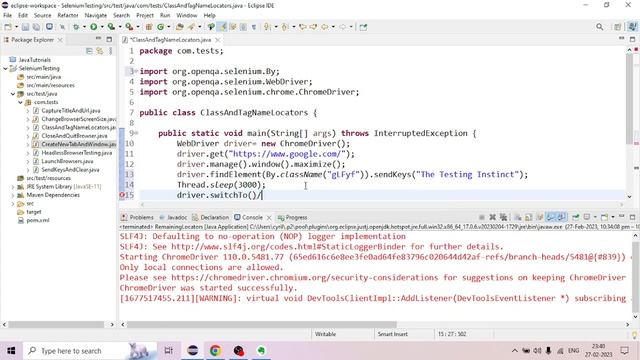This screenshot has width=640, height=360.
Task: Select pom.xml in Package Explorer
Action: (38, 220)
